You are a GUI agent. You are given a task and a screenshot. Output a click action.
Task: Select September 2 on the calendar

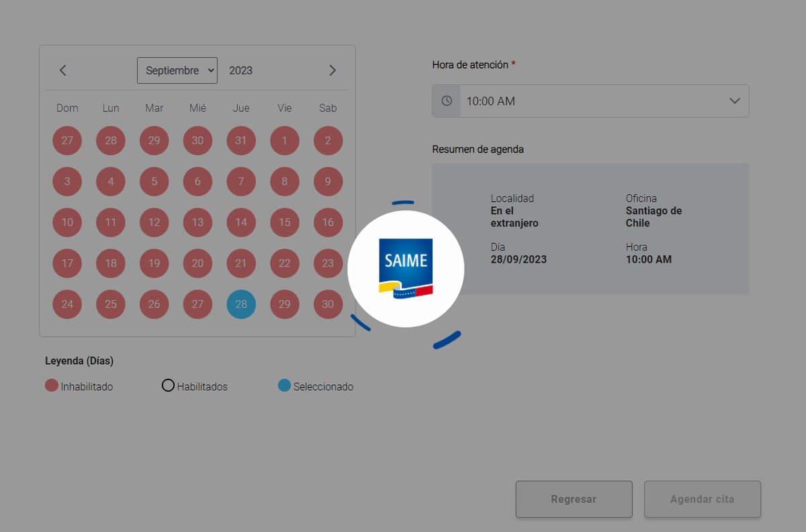(x=328, y=140)
